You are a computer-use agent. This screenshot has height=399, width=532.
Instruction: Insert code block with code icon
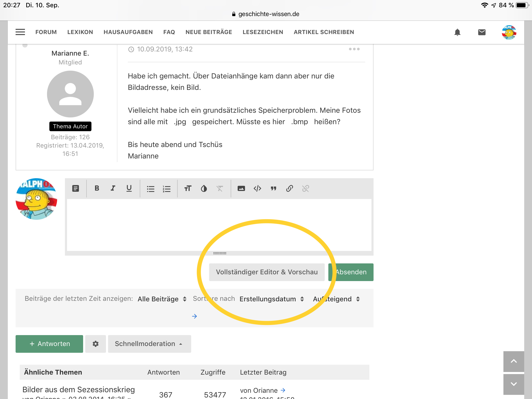(257, 188)
